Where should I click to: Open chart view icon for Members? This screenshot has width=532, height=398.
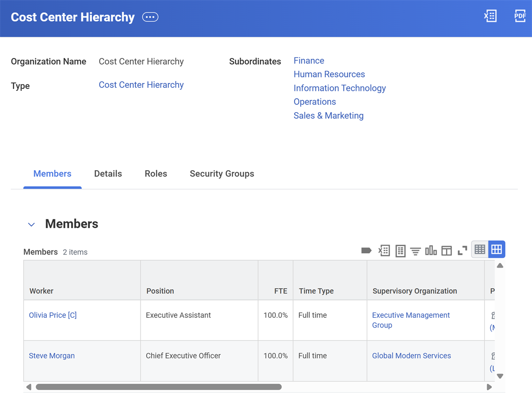point(431,251)
